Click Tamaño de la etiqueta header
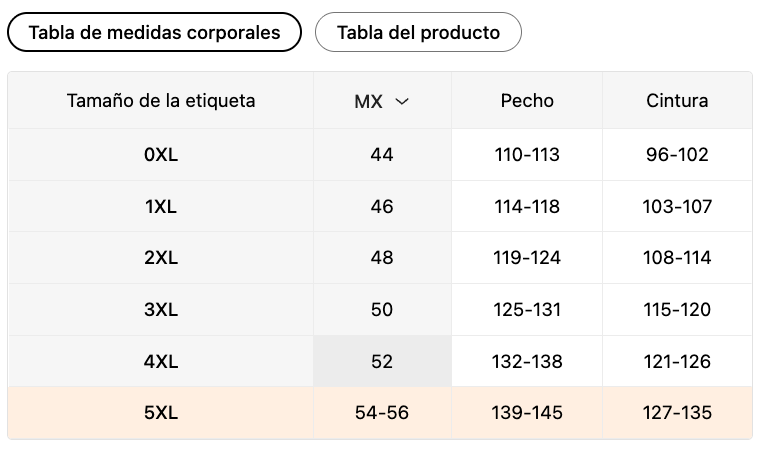 [x=161, y=100]
